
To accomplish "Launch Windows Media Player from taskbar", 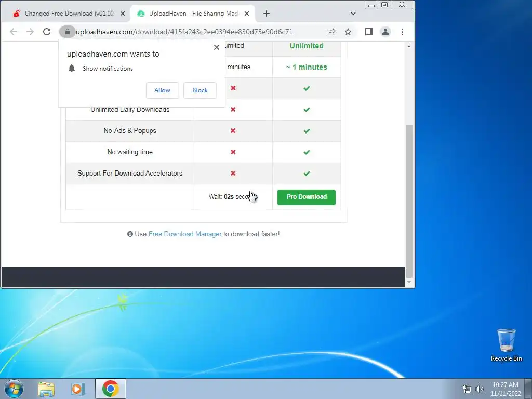I will (x=77, y=389).
